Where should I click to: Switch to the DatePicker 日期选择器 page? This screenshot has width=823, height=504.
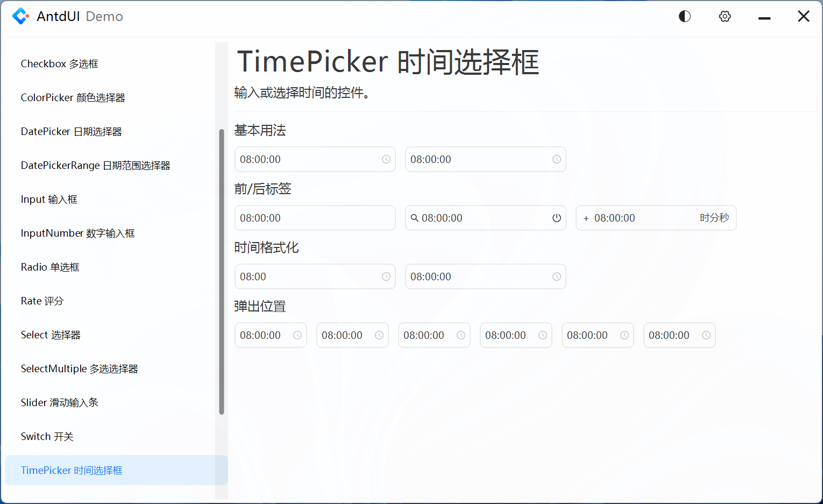(x=71, y=131)
